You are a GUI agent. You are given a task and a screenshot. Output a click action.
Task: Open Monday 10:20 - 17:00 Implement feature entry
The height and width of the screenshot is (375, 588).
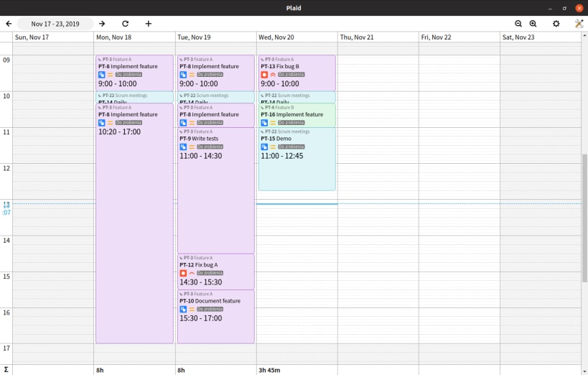click(135, 223)
